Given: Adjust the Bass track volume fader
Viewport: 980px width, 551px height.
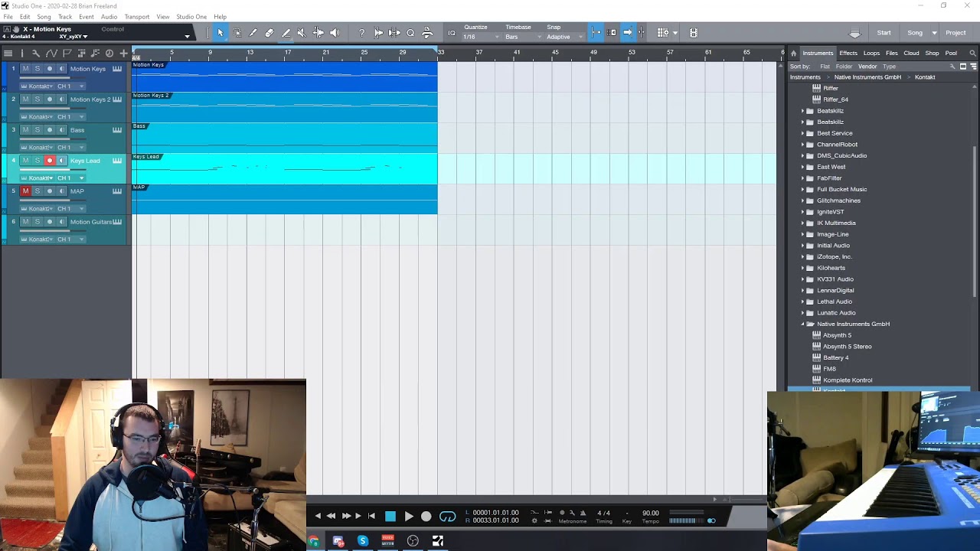Looking at the screenshot, I should point(54,139).
